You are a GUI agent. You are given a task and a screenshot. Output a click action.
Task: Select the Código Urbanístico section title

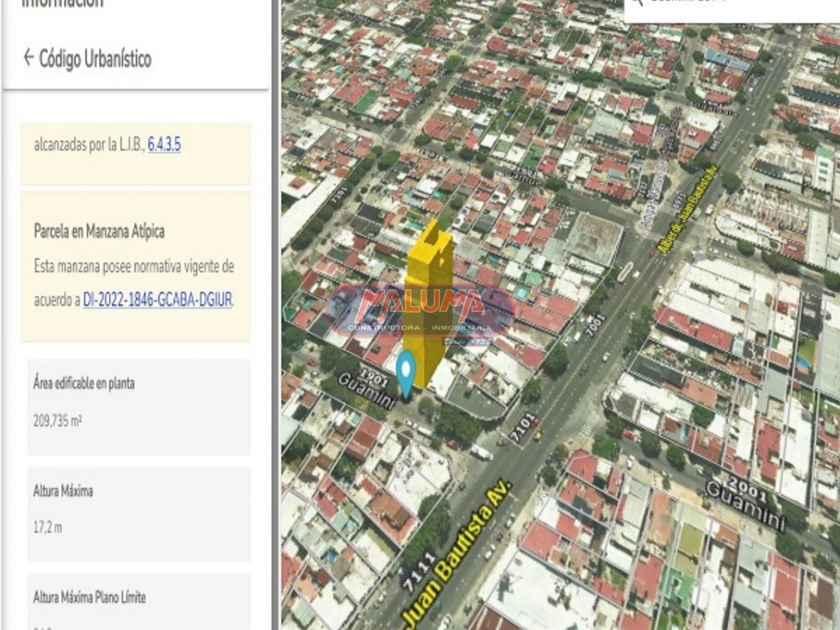[95, 59]
